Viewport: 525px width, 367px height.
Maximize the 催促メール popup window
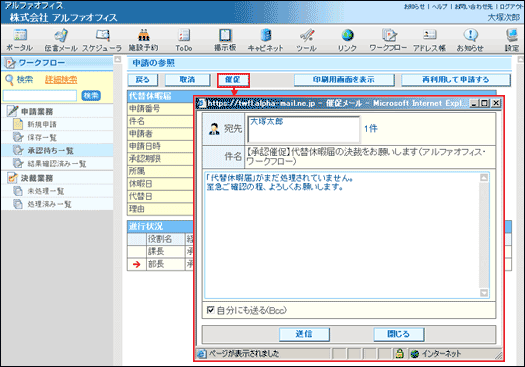(x=484, y=103)
